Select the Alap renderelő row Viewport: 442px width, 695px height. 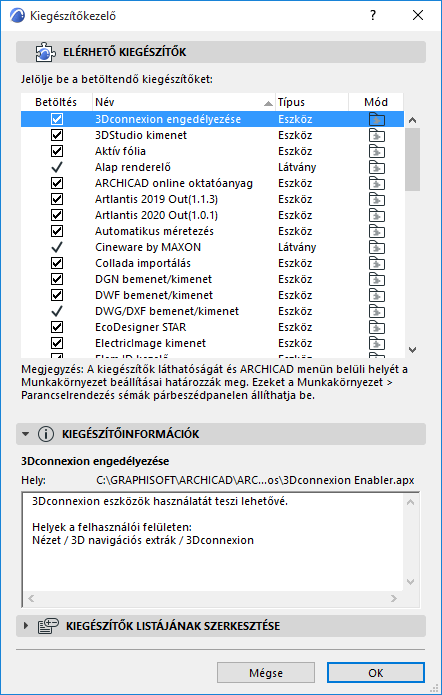pyautogui.click(x=212, y=167)
